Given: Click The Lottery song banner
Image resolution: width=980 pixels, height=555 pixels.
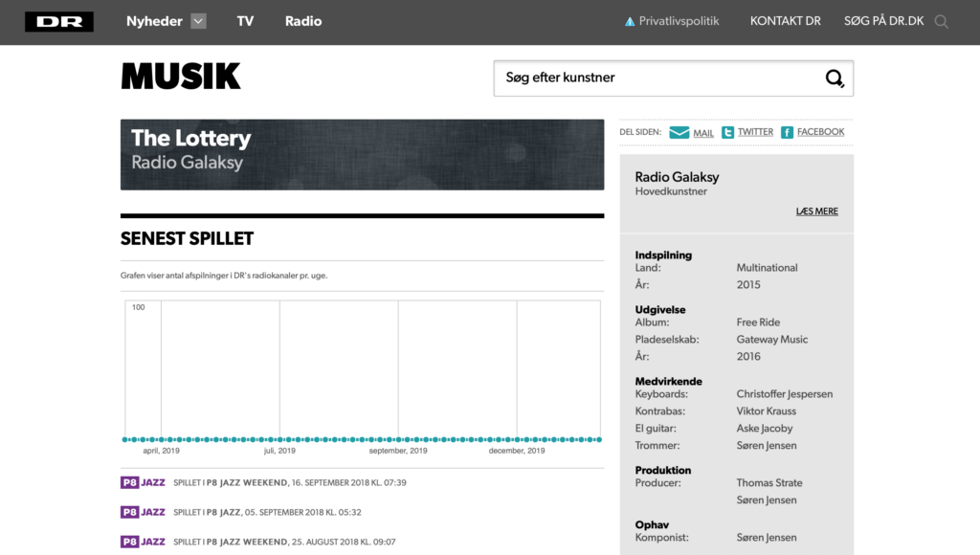Looking at the screenshot, I should 362,154.
